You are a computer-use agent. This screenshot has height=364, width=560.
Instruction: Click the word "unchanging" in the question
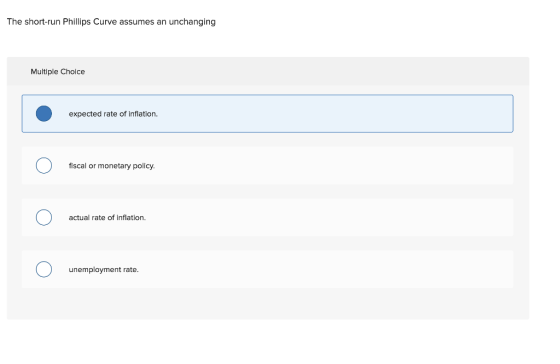pos(192,22)
